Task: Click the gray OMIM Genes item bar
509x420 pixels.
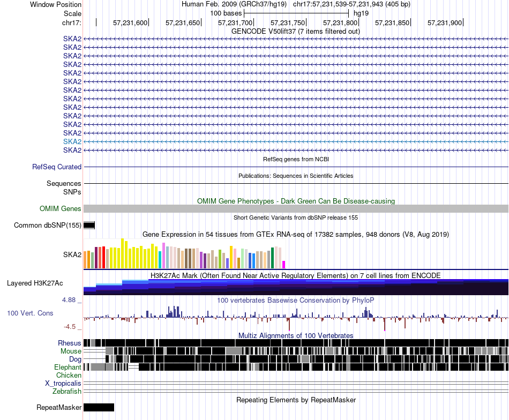Action: click(296, 209)
